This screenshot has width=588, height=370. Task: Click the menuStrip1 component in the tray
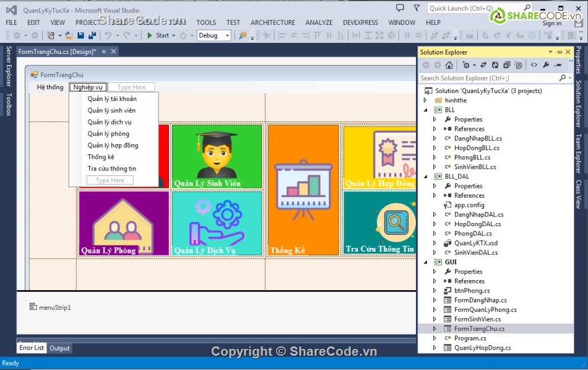pos(50,307)
